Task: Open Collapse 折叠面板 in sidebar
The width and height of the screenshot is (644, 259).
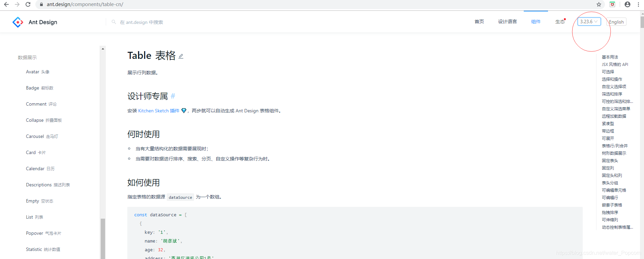Action: tap(44, 120)
